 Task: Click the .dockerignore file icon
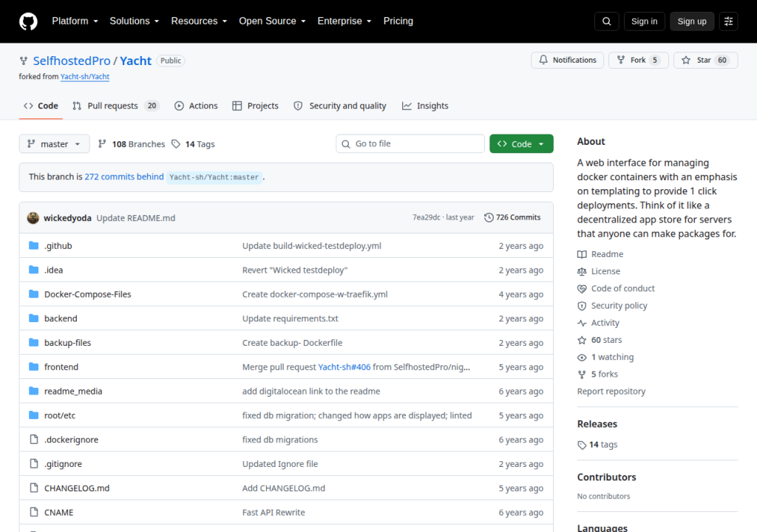tap(34, 440)
